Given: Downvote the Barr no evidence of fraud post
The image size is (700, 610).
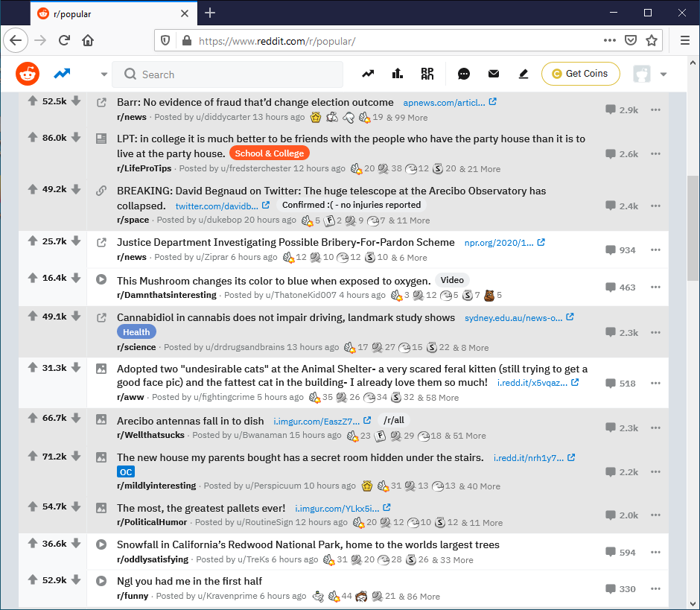Looking at the screenshot, I should (77, 101).
